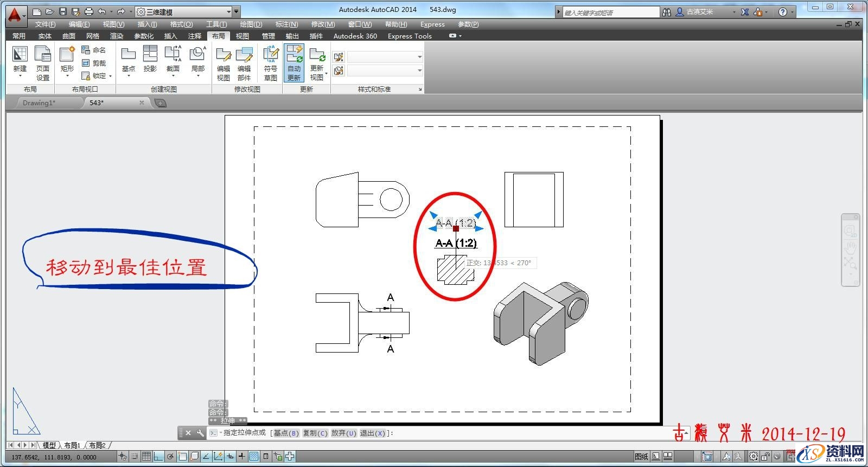Click the 页面设置 (Page Setup) icon
This screenshot has width=868, height=467.
(43, 63)
